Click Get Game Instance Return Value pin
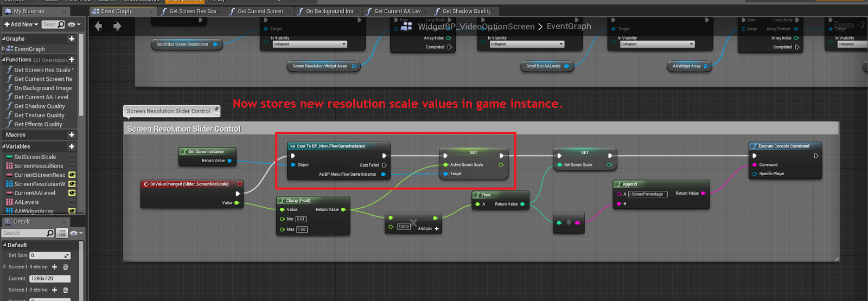868x301 pixels. [x=229, y=161]
